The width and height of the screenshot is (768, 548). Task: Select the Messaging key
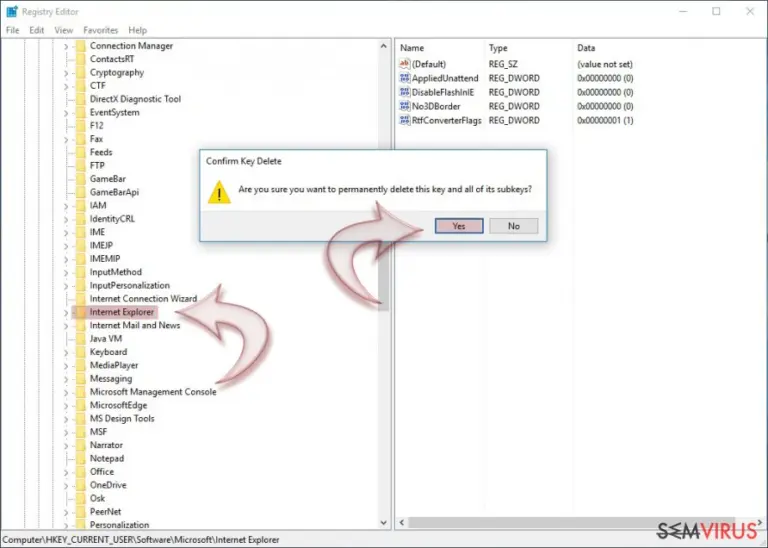click(x=111, y=379)
